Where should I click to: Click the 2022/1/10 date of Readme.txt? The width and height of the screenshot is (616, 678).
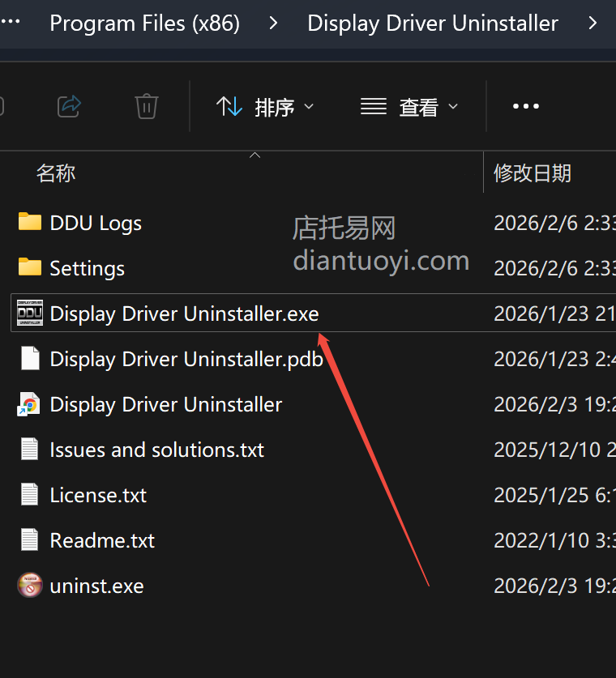554,540
